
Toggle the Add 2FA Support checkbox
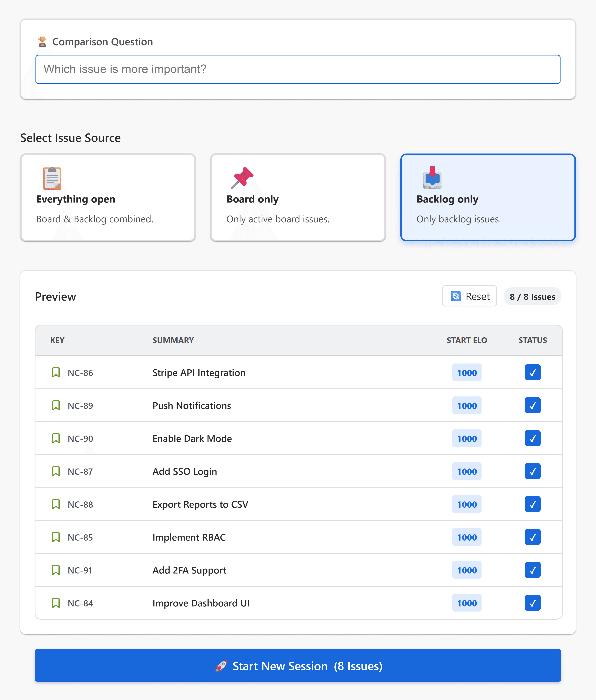tap(533, 570)
